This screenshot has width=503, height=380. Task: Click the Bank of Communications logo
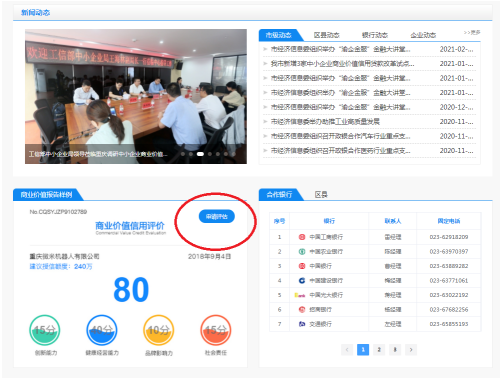(x=302, y=324)
